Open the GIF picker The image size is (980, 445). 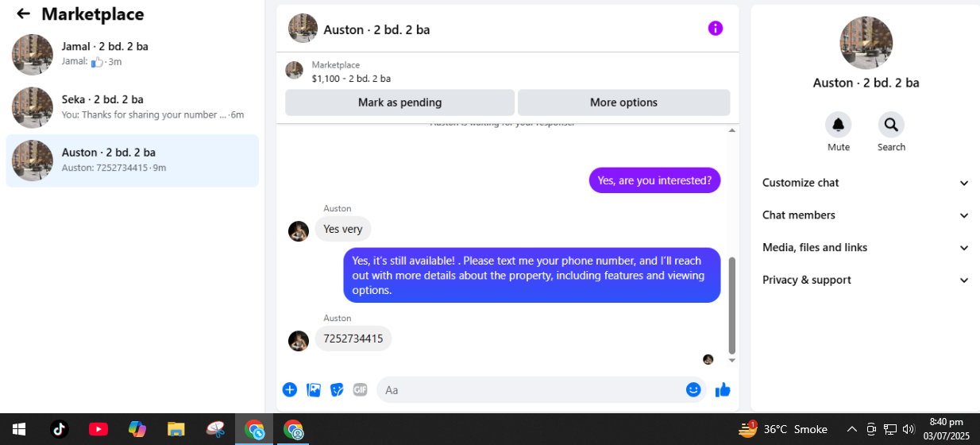pos(360,389)
